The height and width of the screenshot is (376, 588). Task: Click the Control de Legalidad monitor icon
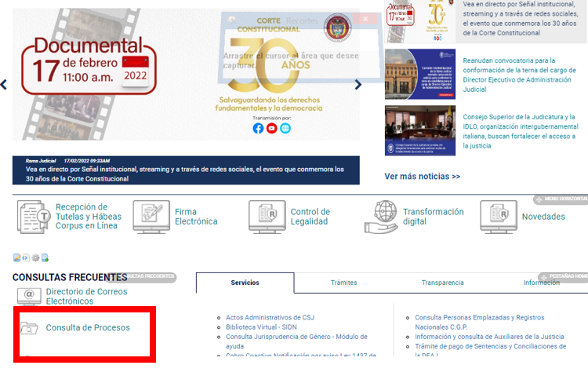tap(267, 217)
